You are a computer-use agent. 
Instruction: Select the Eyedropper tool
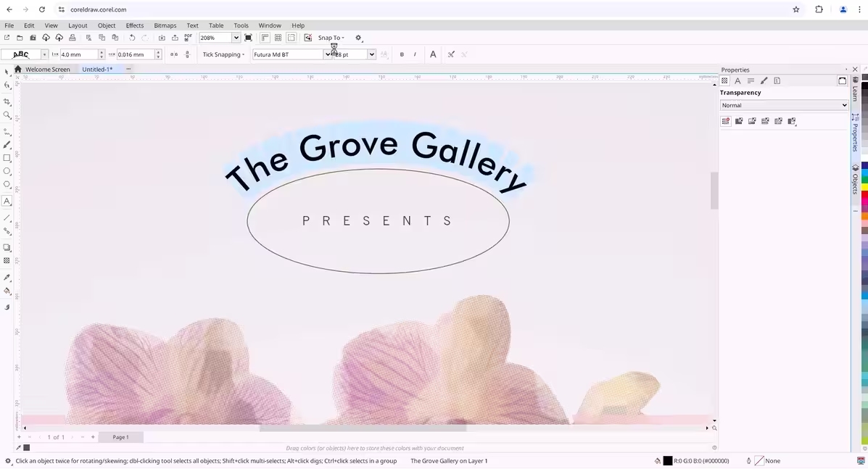[7, 278]
